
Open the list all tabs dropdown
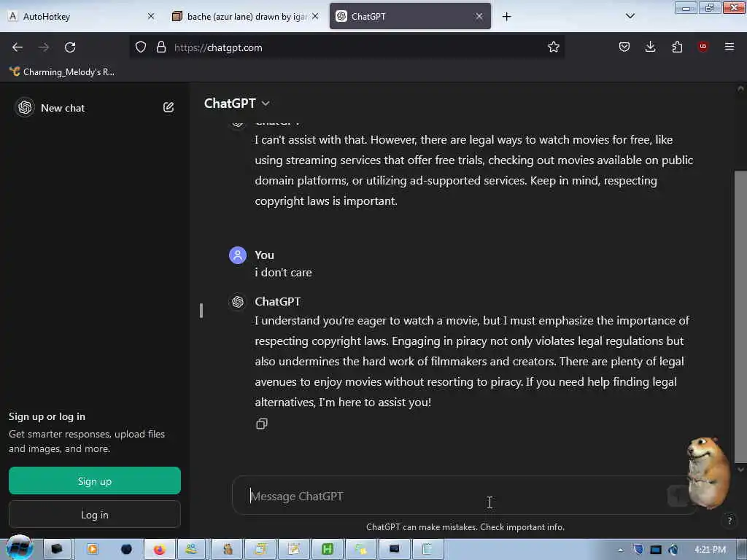[630, 16]
